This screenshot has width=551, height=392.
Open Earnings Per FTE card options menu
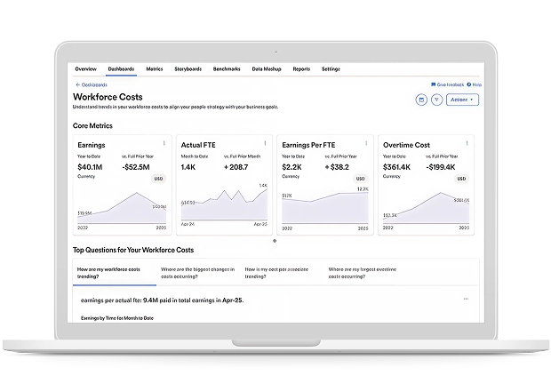[366, 143]
